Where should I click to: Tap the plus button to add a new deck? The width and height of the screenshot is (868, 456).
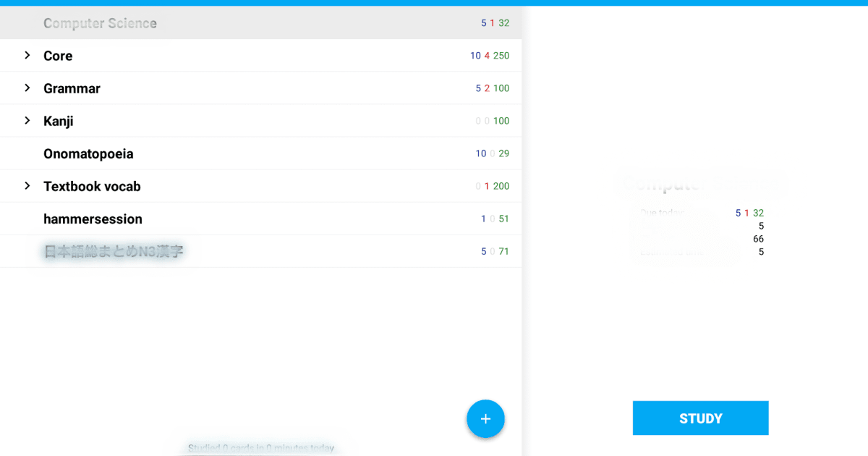pos(485,418)
